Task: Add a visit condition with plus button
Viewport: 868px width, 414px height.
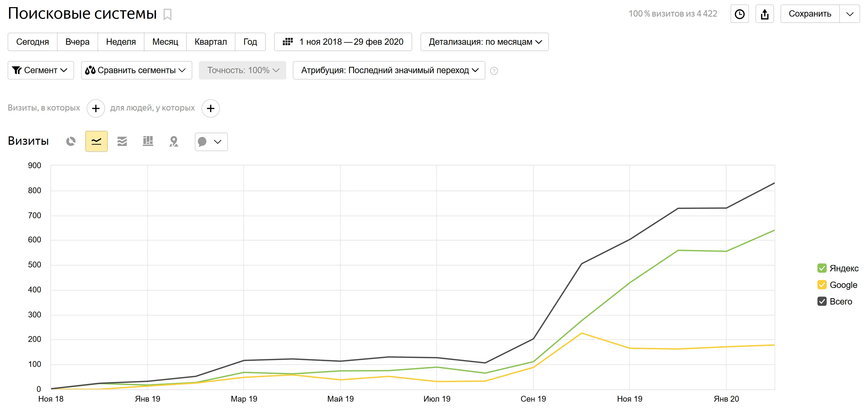Action: pyautogui.click(x=96, y=108)
